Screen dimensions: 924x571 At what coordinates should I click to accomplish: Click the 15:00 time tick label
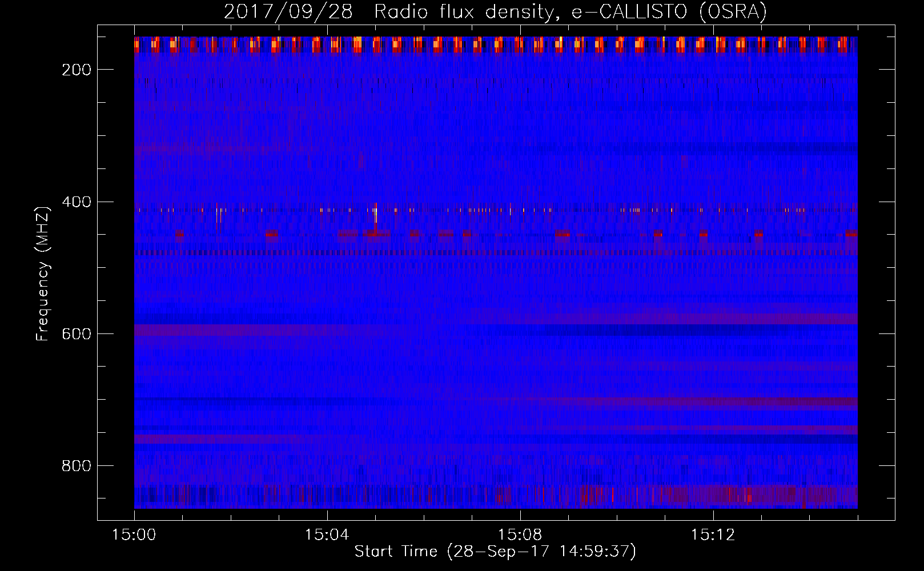click(x=134, y=535)
